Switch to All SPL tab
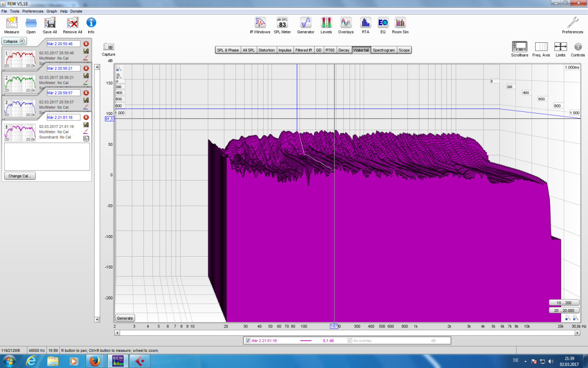The height and width of the screenshot is (368, 588). click(249, 50)
